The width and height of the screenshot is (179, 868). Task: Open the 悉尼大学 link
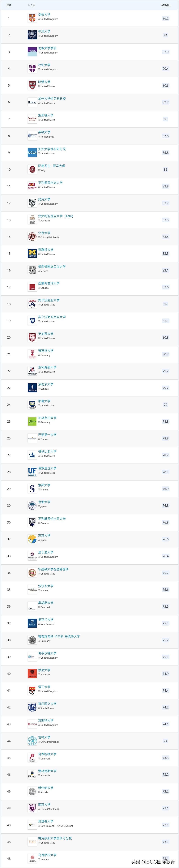44,670
